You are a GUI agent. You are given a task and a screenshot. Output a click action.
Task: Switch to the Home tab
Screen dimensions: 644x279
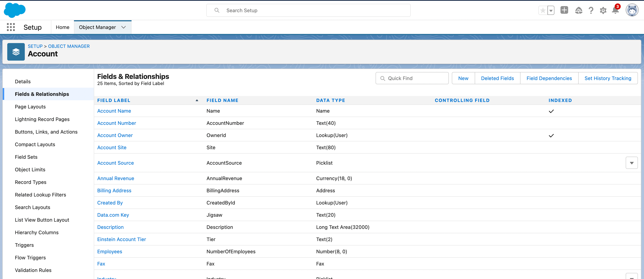pos(63,27)
